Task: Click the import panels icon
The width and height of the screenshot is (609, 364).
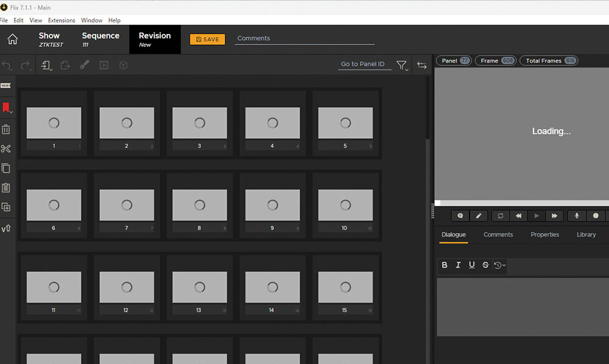Action: click(46, 65)
